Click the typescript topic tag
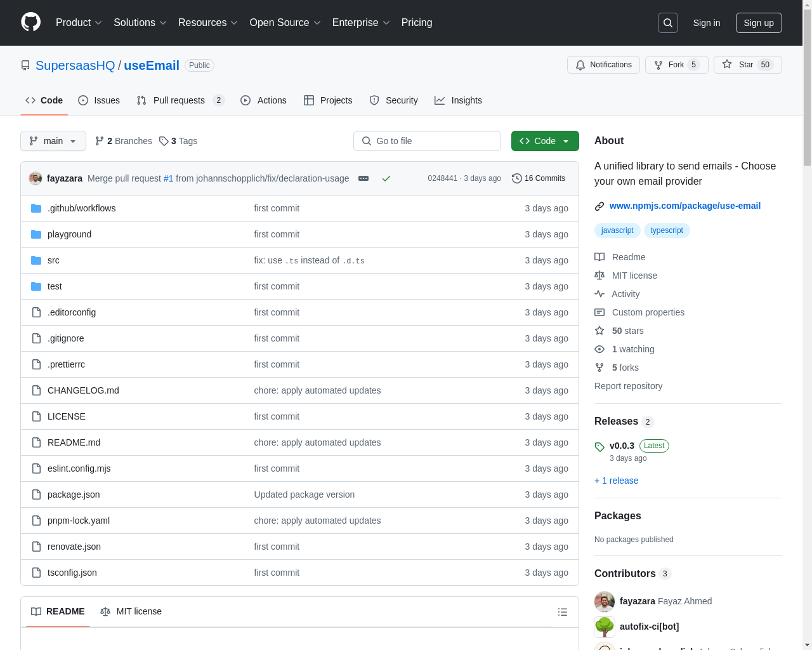This screenshot has width=812, height=650. pos(667,230)
